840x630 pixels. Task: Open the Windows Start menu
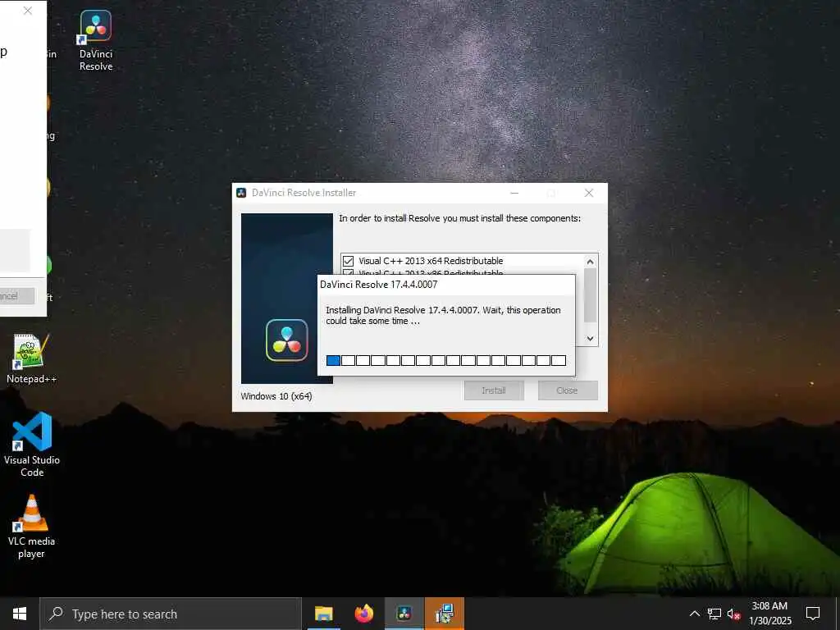pyautogui.click(x=20, y=614)
